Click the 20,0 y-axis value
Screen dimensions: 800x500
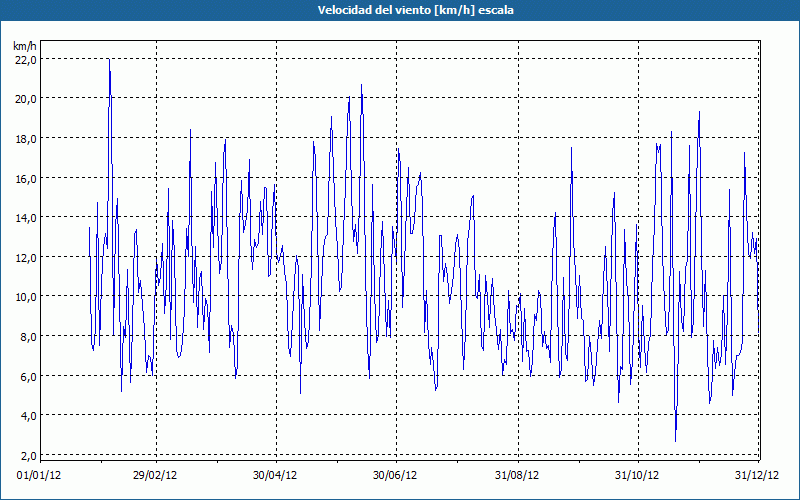click(x=26, y=99)
